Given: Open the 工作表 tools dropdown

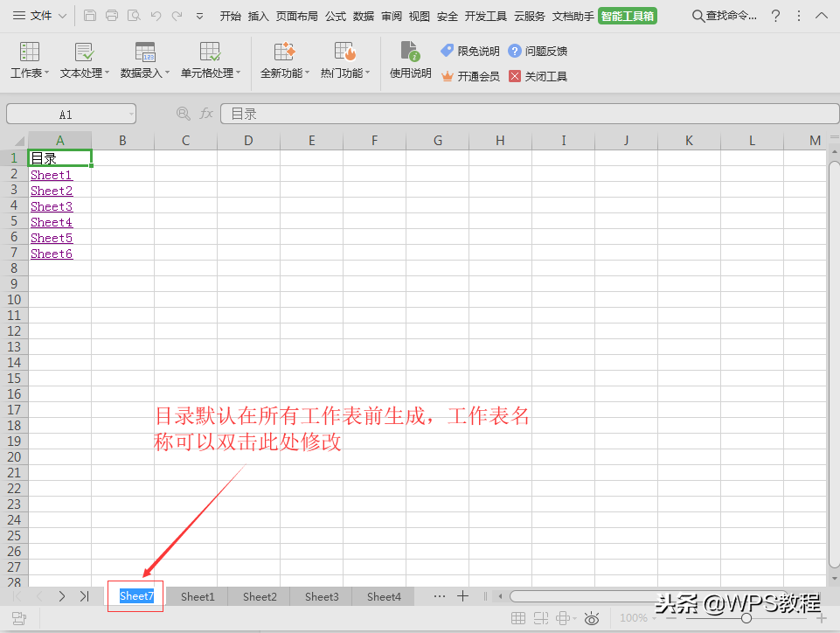Looking at the screenshot, I should [x=30, y=60].
